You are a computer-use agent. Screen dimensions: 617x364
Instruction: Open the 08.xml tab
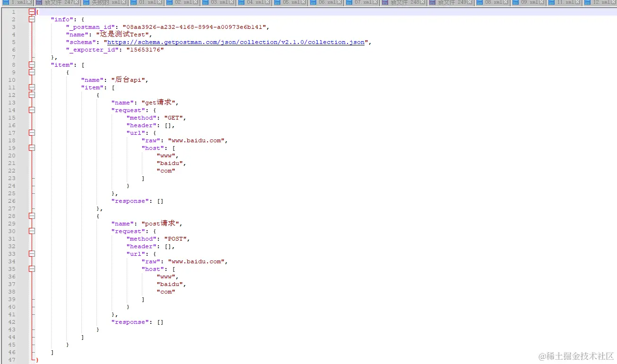tap(492, 2)
